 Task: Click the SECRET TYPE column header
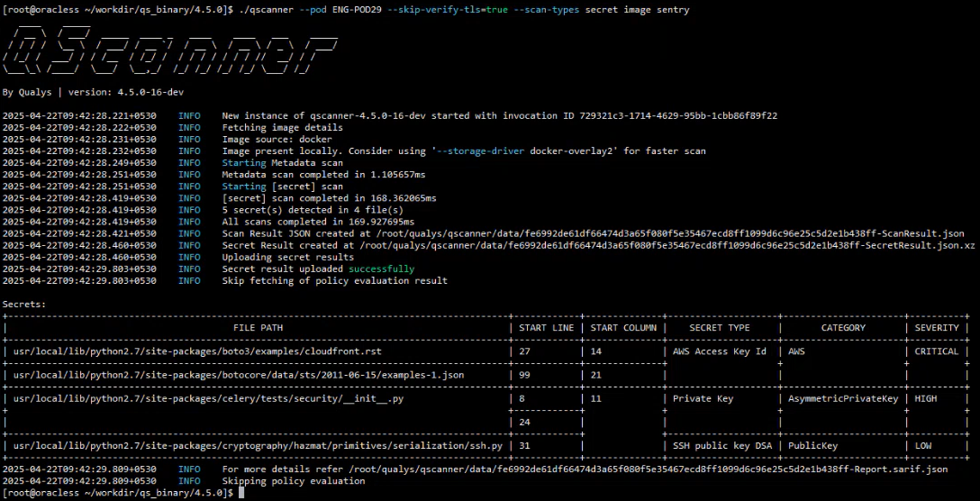(720, 328)
